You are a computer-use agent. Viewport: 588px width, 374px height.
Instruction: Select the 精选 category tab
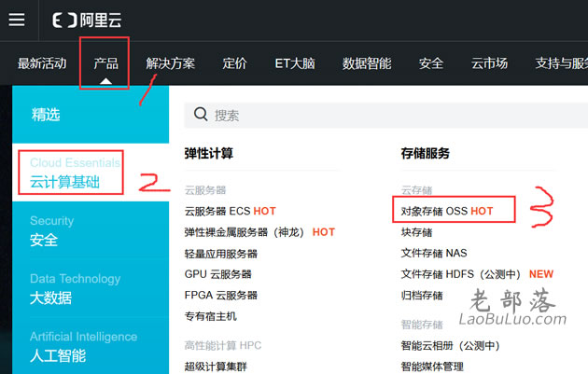91,115
